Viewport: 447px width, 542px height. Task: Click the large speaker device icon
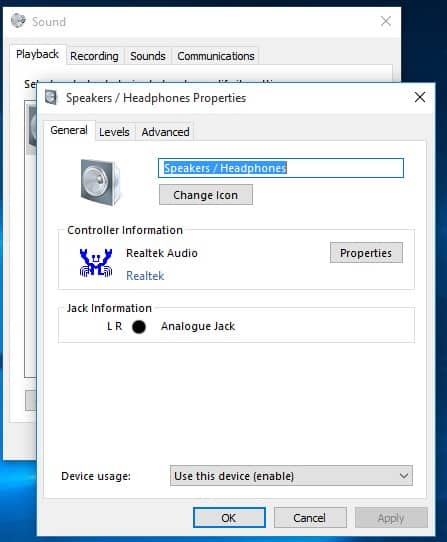(101, 183)
